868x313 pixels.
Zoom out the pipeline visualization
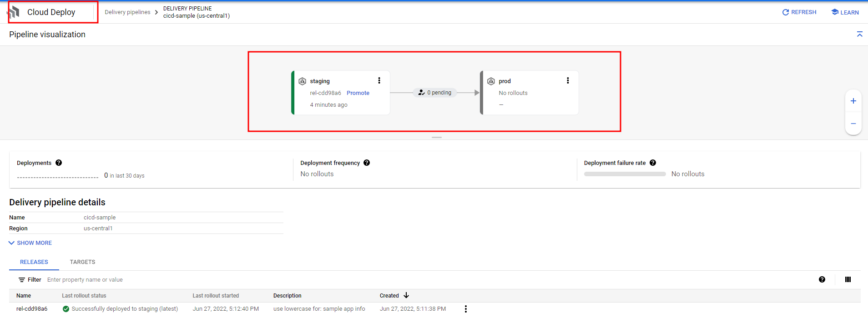coord(853,124)
